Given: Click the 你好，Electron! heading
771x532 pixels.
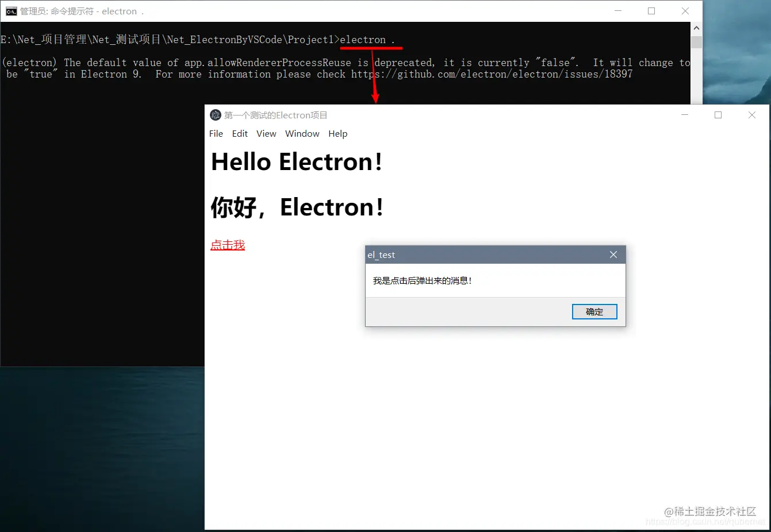Looking at the screenshot, I should click(297, 207).
